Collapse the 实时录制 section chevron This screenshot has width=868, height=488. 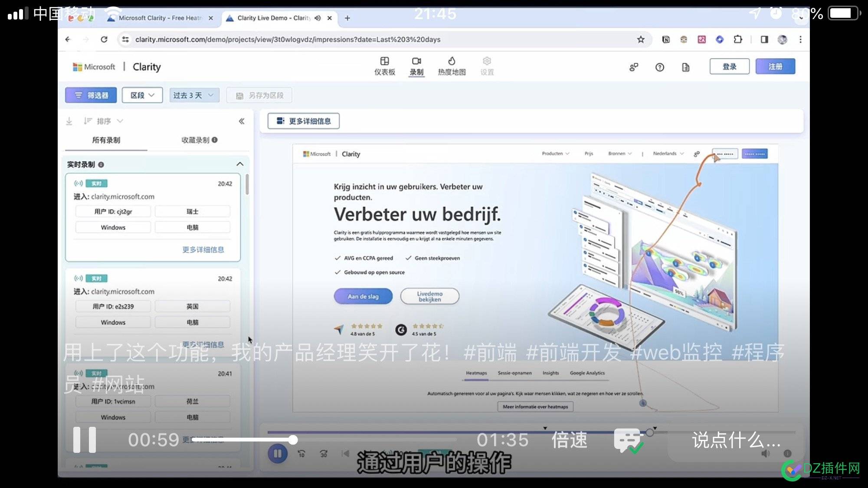240,164
